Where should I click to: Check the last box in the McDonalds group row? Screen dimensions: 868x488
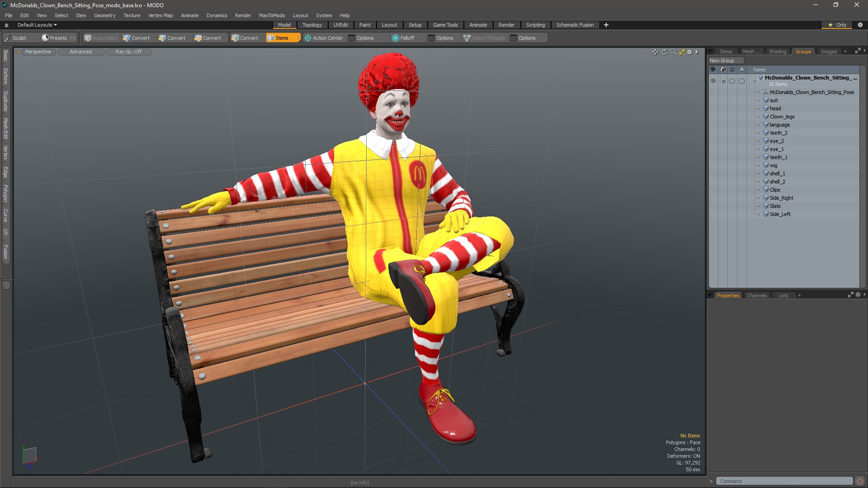pos(741,81)
